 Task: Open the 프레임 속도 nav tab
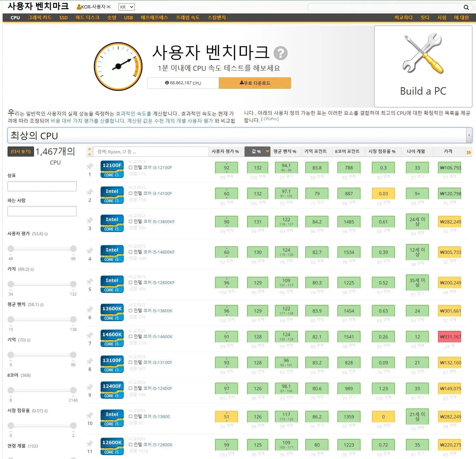tap(188, 18)
